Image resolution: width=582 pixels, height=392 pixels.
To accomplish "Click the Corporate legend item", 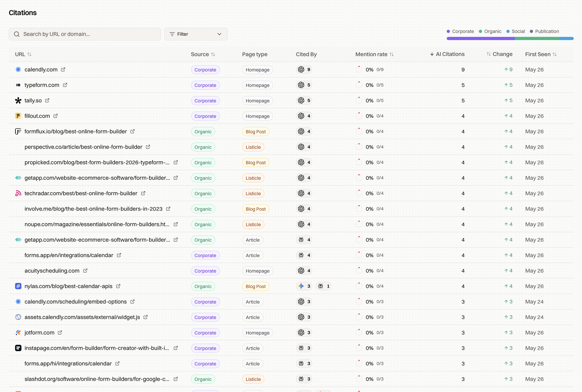I will (x=460, y=31).
